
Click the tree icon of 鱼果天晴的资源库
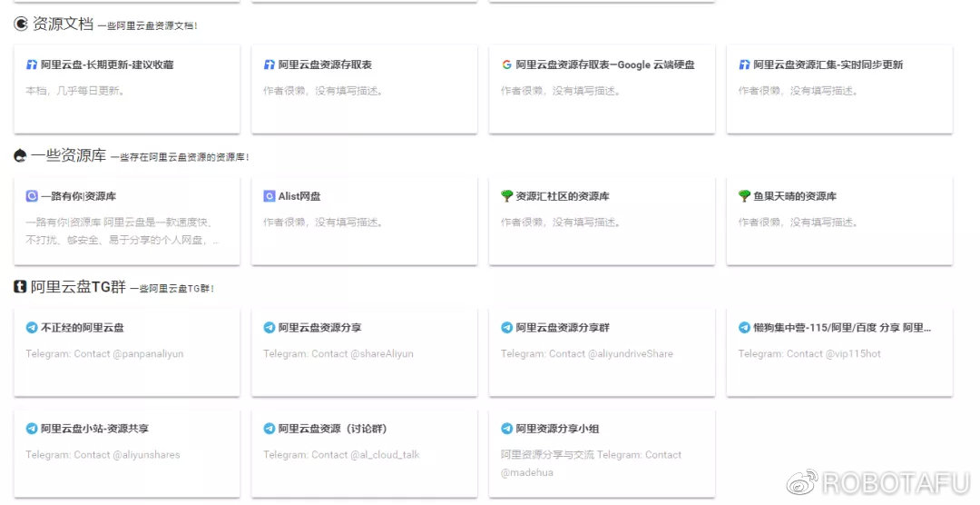click(744, 196)
